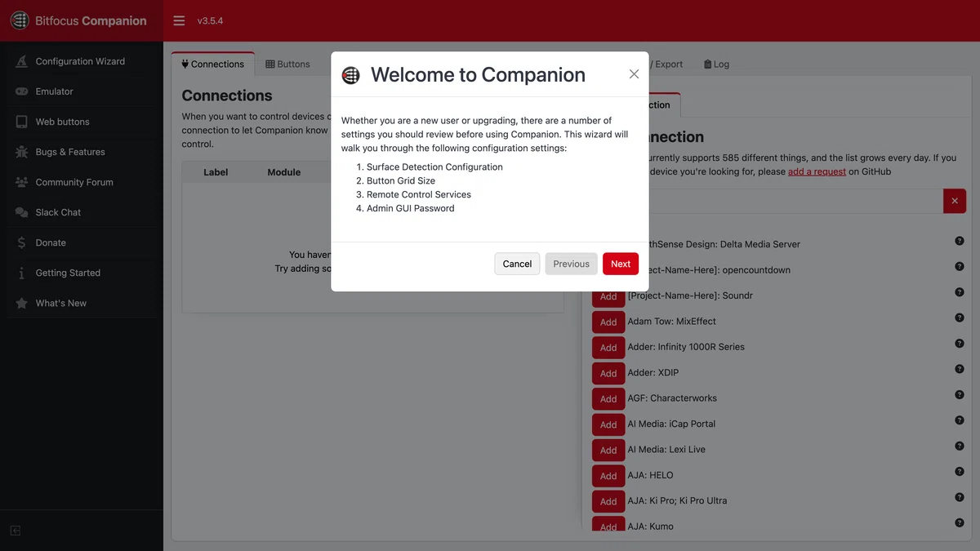Click the AJA: Kumo module name
The image size is (980, 551).
click(x=651, y=527)
